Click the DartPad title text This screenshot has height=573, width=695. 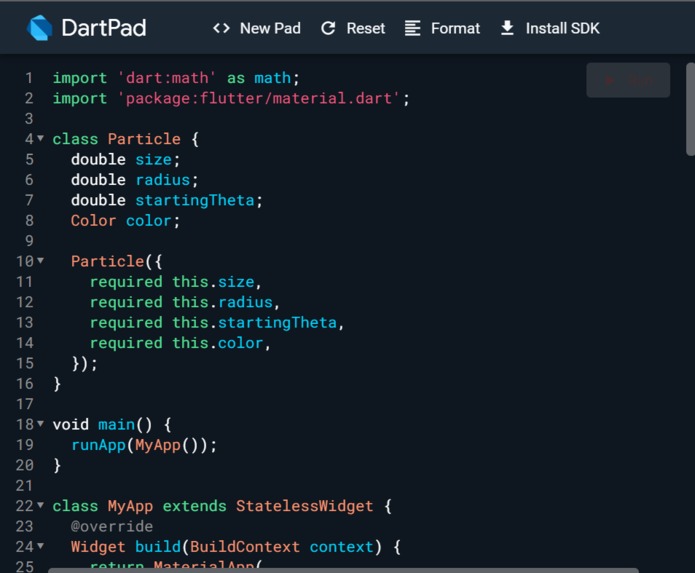pyautogui.click(x=104, y=28)
